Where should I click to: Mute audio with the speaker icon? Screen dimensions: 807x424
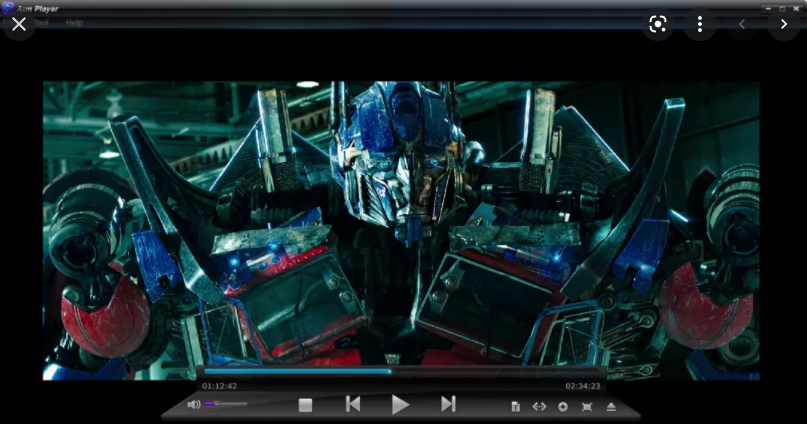(x=194, y=404)
